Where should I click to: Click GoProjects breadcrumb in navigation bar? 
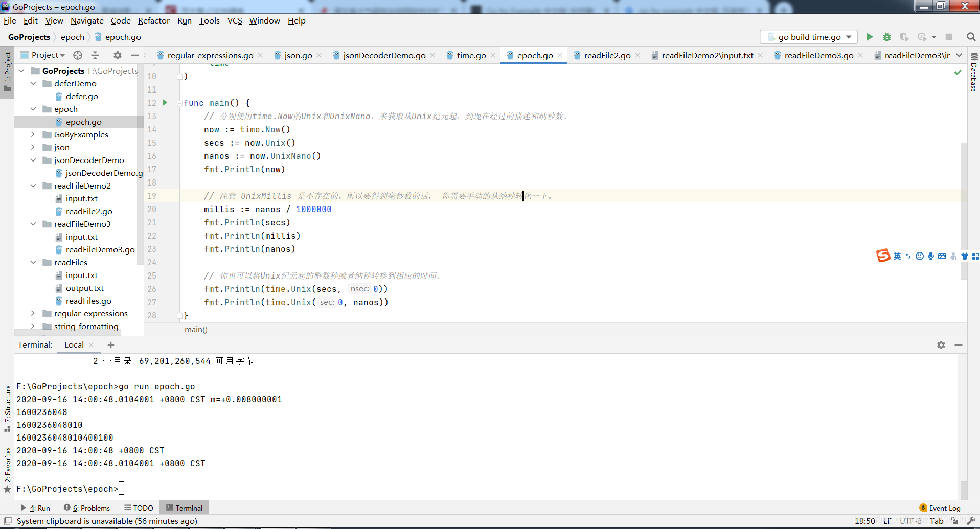click(x=29, y=37)
